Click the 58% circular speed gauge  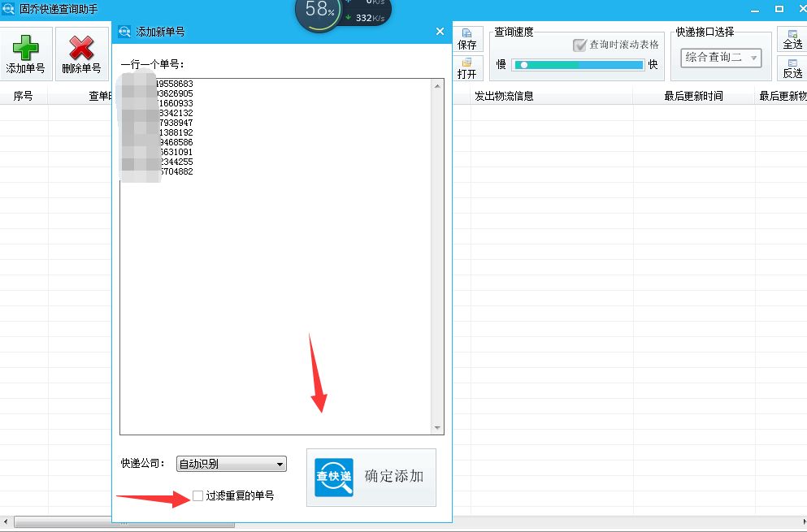(320, 11)
